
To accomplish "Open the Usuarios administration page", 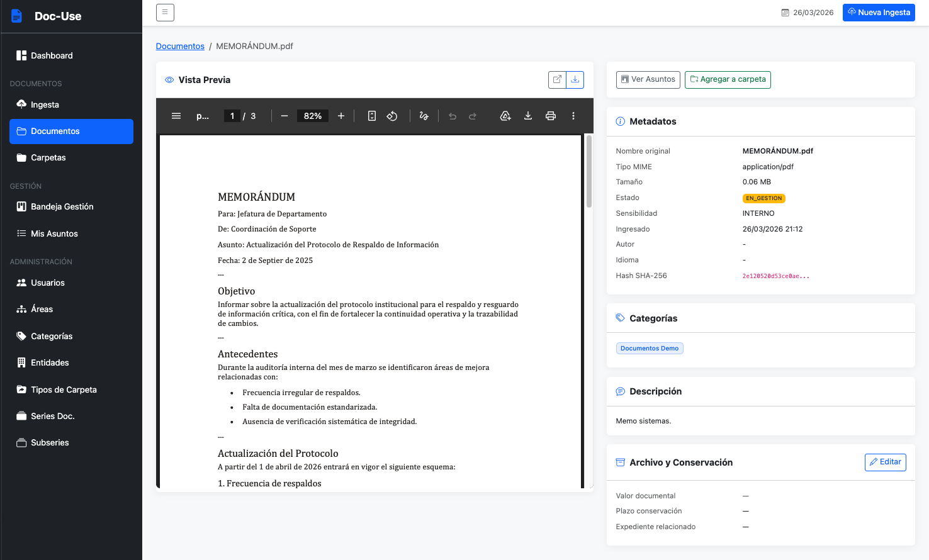I will click(47, 283).
